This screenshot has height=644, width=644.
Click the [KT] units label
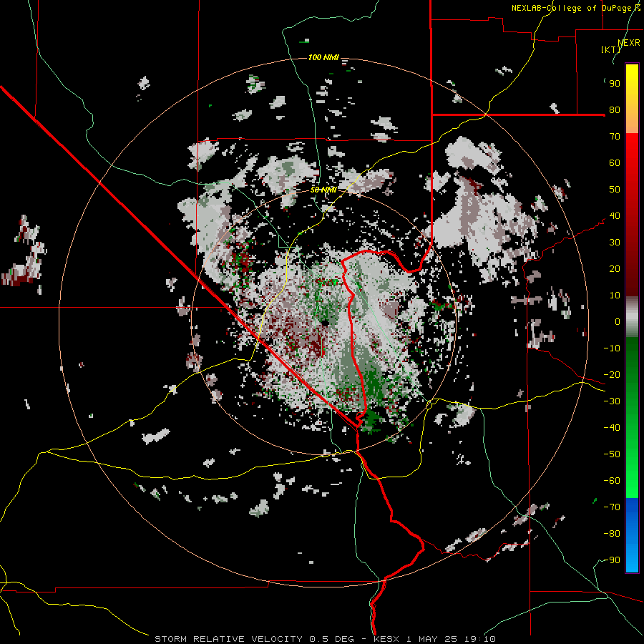(x=611, y=49)
